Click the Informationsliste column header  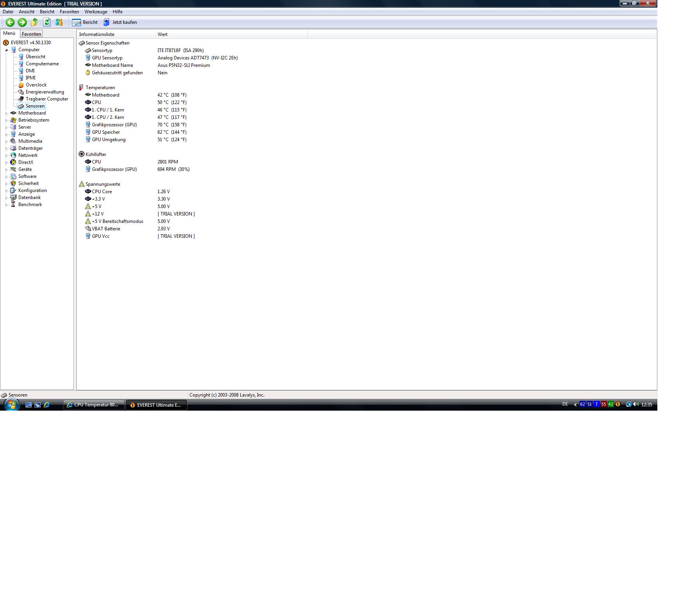116,34
